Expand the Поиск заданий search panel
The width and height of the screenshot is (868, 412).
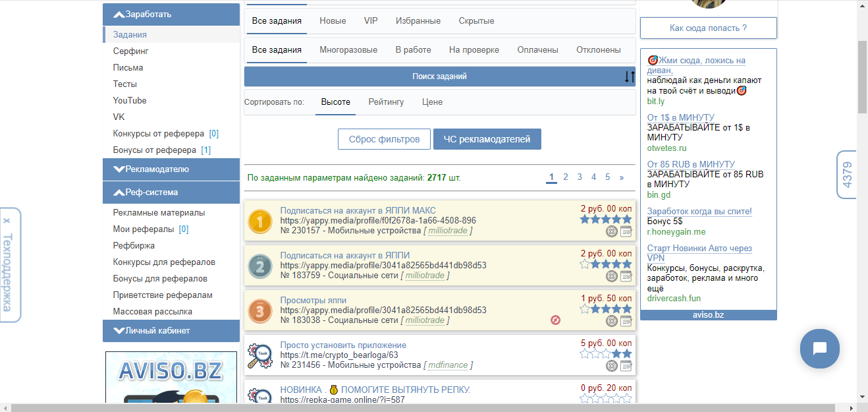439,76
